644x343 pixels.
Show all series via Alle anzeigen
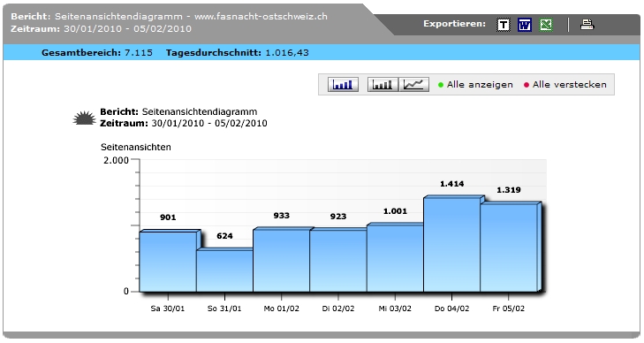point(480,85)
